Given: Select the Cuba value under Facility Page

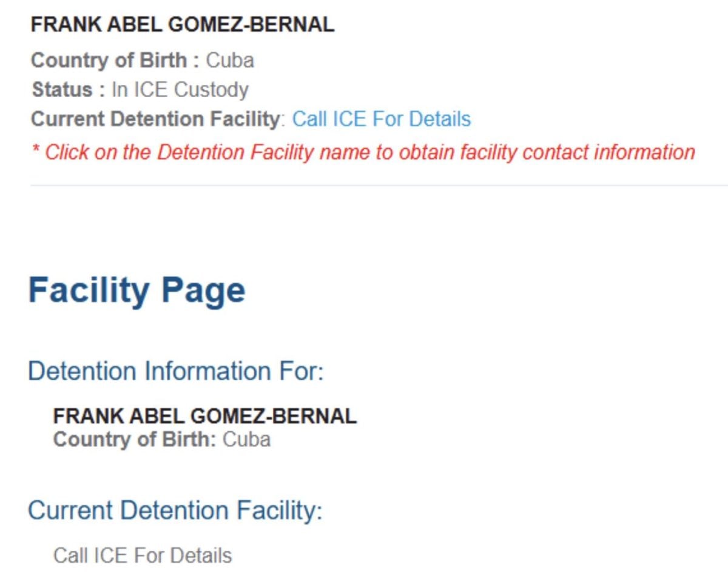Looking at the screenshot, I should [x=246, y=439].
